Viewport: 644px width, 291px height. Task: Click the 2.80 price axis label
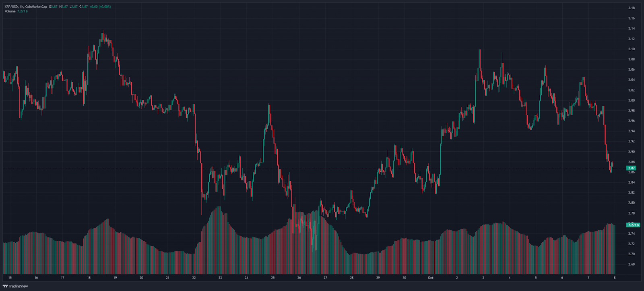coord(631,203)
